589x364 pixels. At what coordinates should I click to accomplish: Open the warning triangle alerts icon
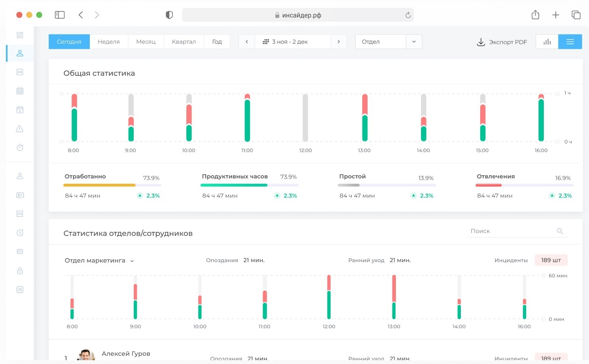pos(20,129)
